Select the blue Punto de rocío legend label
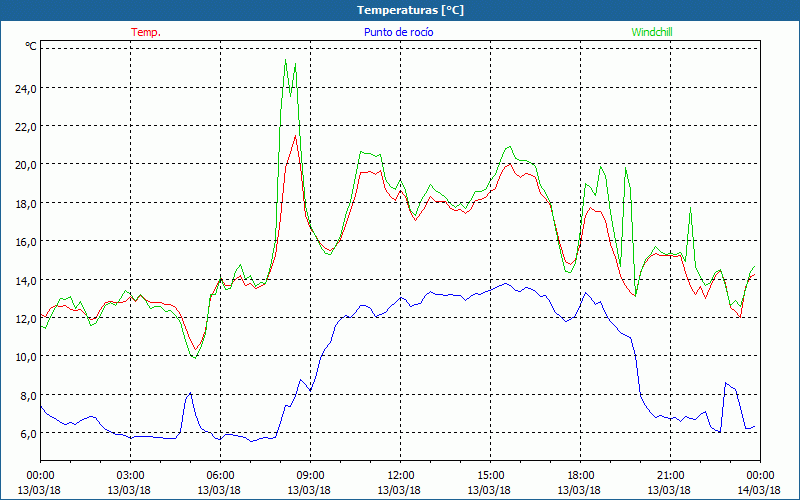This screenshot has width=800, height=500. click(x=398, y=32)
